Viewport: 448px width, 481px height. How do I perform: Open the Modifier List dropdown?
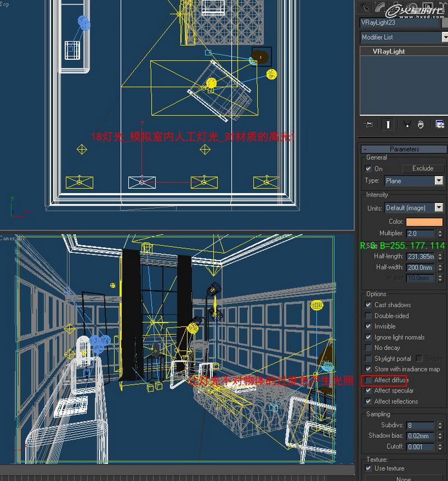point(404,38)
